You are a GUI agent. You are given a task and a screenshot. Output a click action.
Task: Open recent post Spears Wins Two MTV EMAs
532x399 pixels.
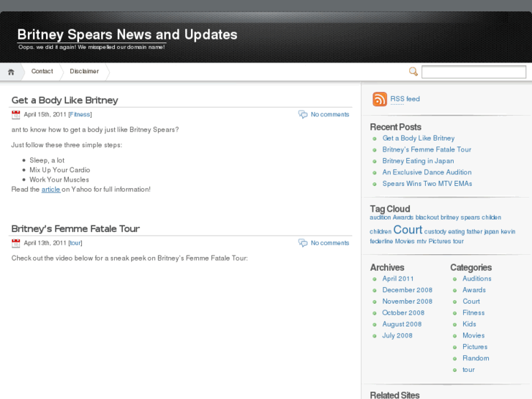pos(427,184)
